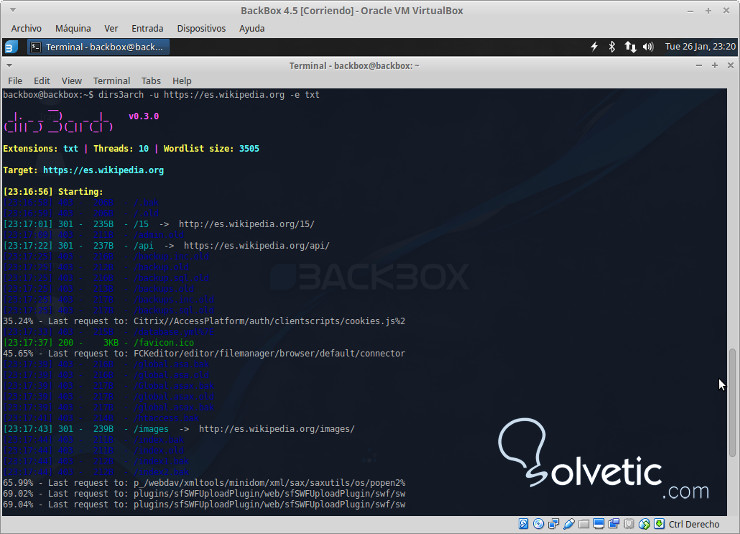Screen dimensions: 740x534
Task: Click the 45.65% Last request line
Action: coord(204,354)
